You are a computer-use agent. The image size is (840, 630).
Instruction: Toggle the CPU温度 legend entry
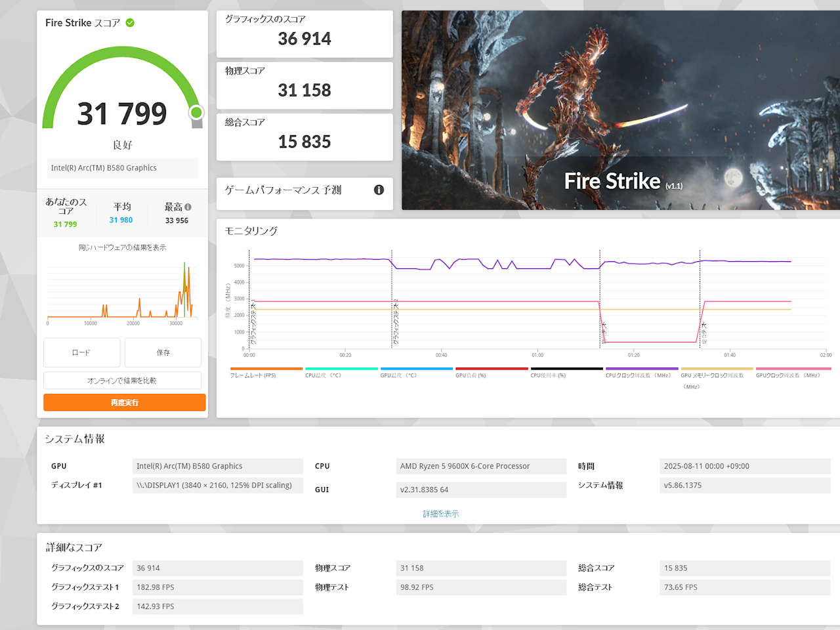coord(341,372)
